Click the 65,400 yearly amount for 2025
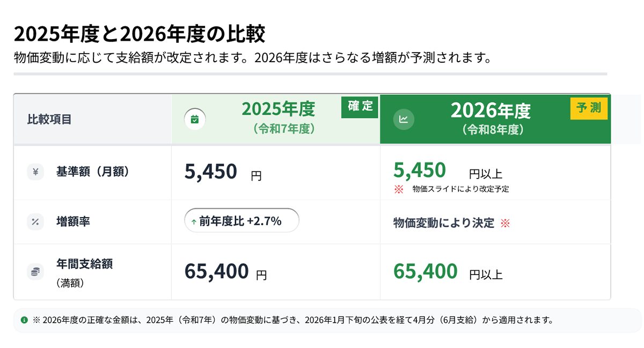Screen dimensions: 644x348 point(217,272)
